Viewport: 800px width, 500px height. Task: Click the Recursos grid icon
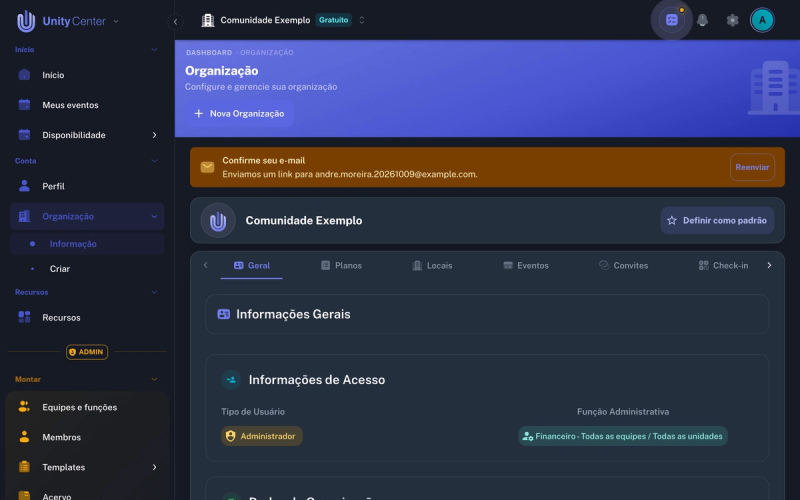click(x=24, y=317)
